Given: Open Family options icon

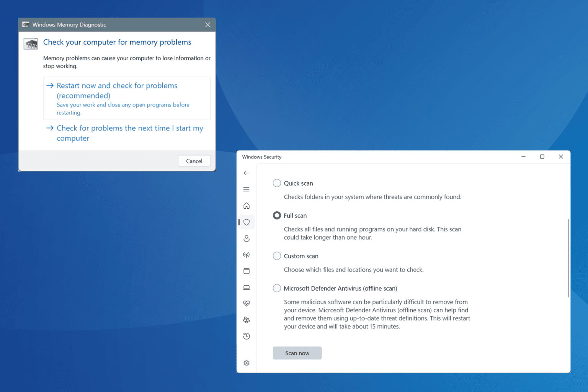Looking at the screenshot, I should [247, 320].
